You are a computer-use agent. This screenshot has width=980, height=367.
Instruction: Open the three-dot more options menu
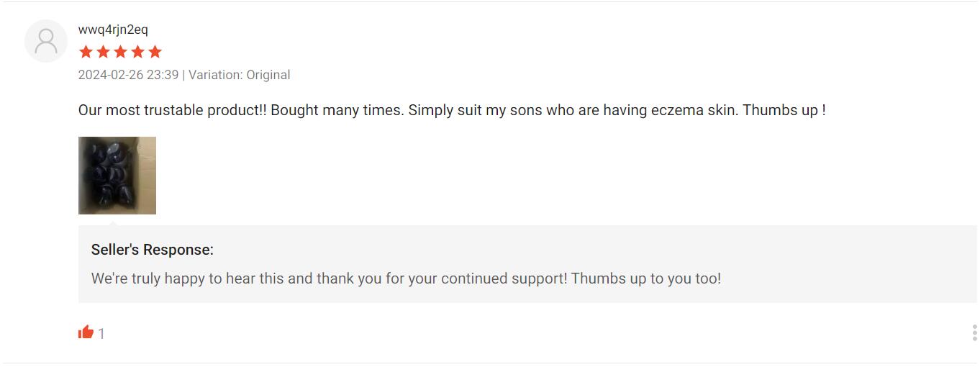974,332
